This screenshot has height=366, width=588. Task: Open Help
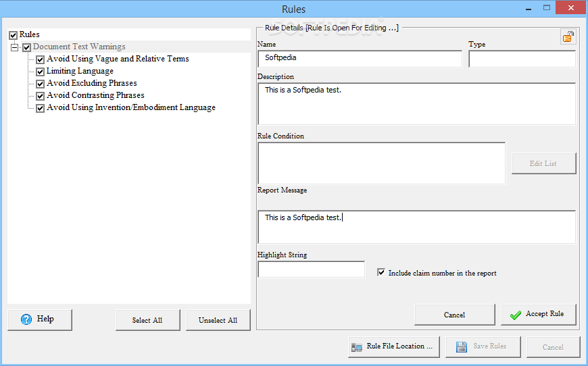tap(40, 319)
